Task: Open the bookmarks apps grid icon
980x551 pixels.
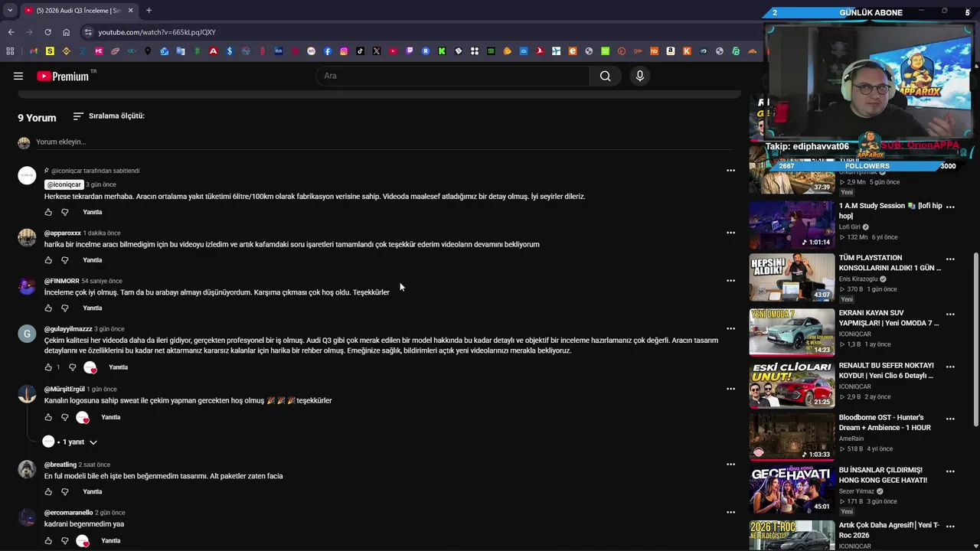Action: point(10,51)
